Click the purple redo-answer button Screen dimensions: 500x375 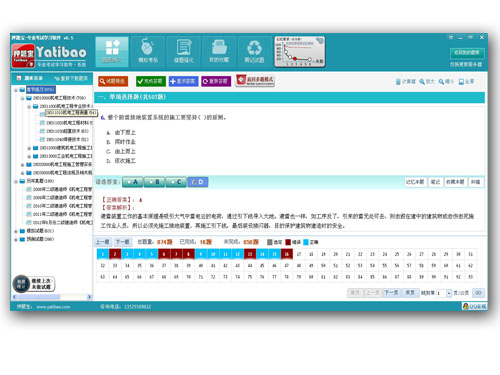coord(216,81)
